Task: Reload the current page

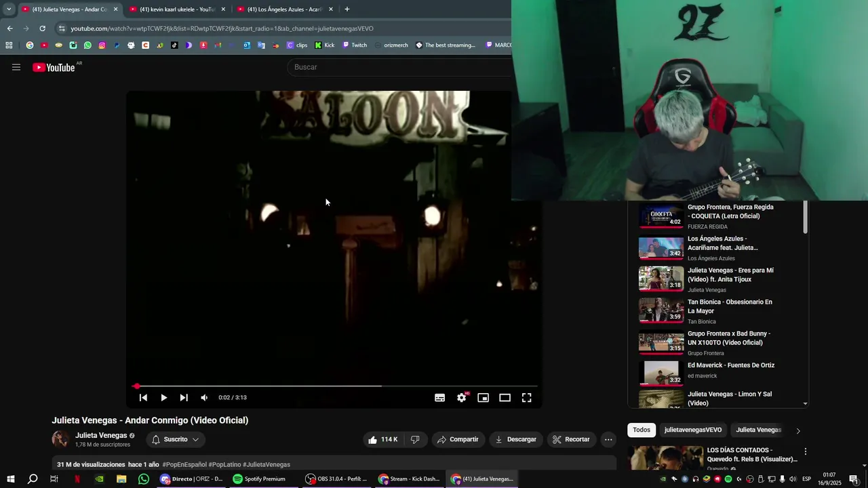Action: [42, 28]
